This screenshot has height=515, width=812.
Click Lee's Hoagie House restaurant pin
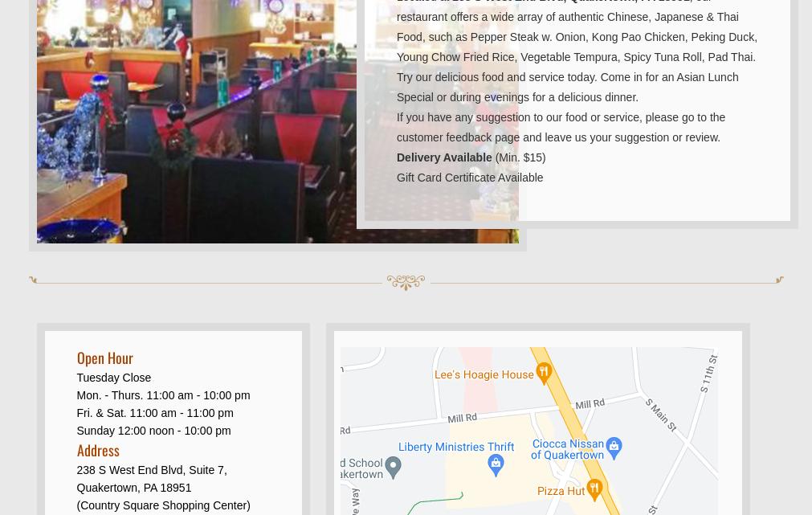[544, 374]
